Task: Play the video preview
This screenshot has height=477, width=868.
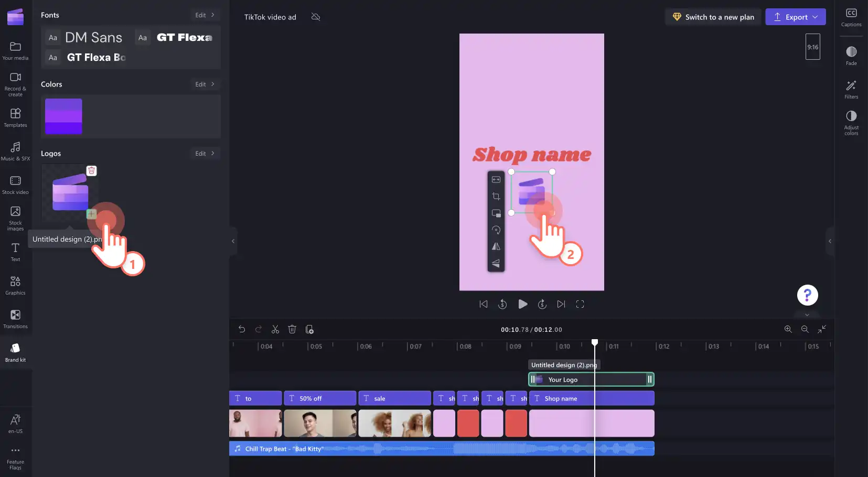Action: (x=522, y=304)
